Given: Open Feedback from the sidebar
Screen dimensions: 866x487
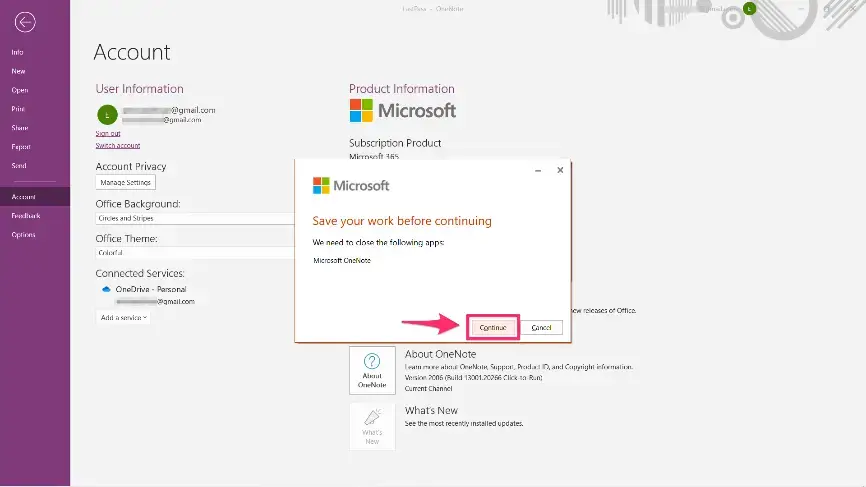Looking at the screenshot, I should click(x=25, y=216).
